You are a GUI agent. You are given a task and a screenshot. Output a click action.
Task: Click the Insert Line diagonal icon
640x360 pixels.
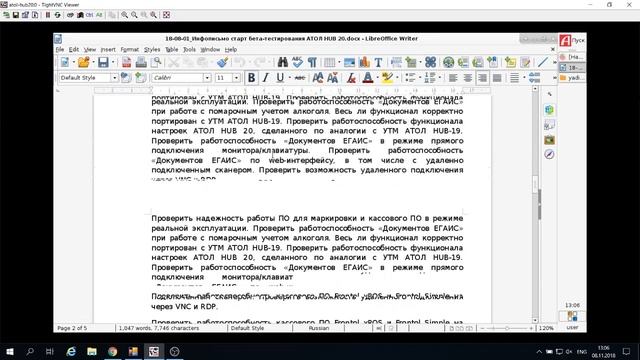[x=542, y=62]
